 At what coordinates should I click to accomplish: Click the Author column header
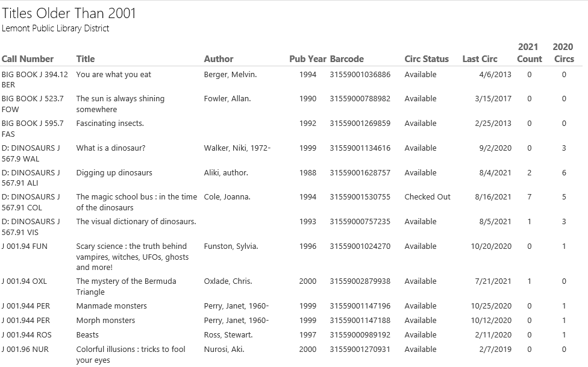coord(219,59)
